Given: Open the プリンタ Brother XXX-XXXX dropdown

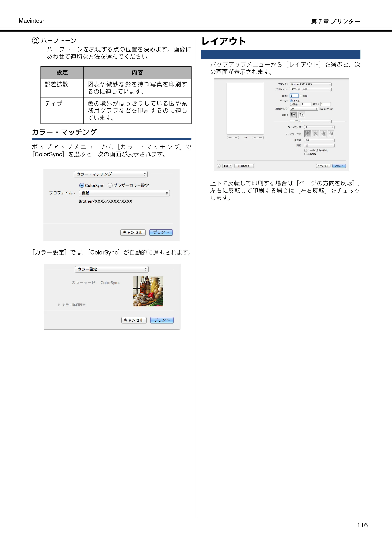Looking at the screenshot, I should coord(310,84).
